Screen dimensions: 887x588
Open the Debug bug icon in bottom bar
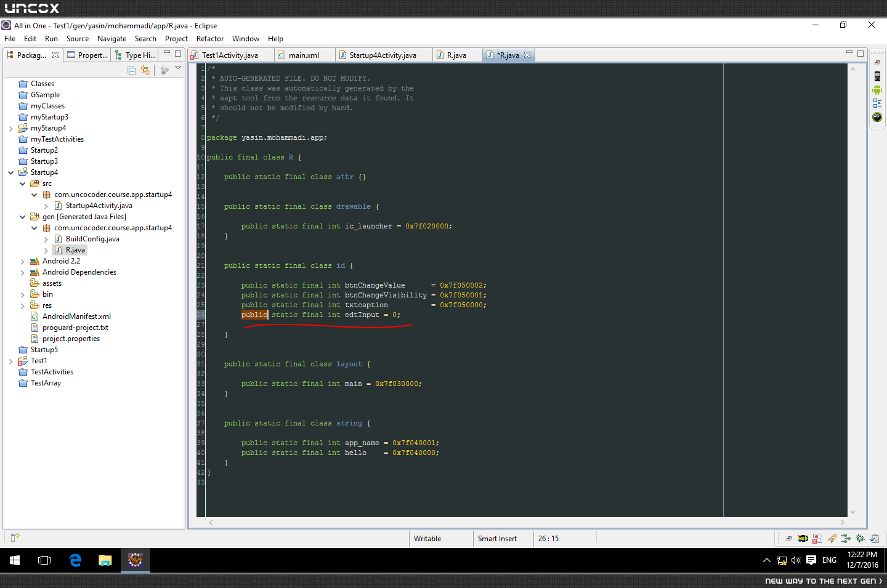point(860,539)
